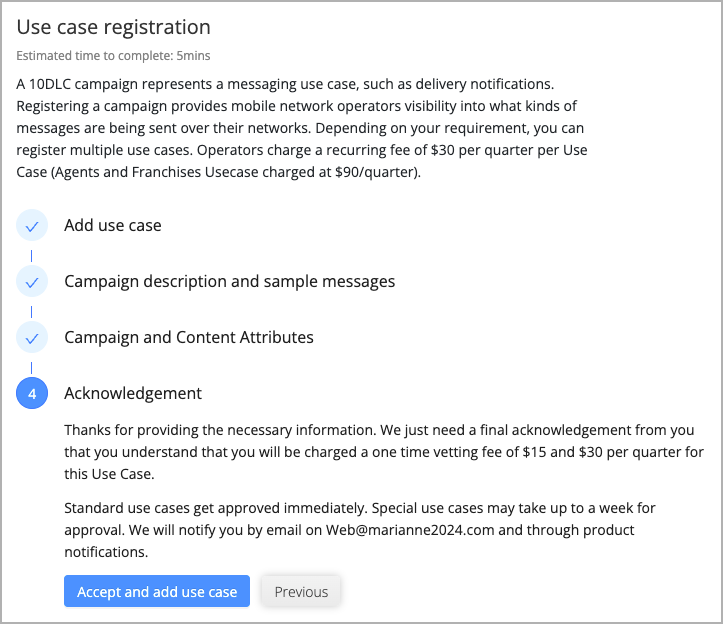This screenshot has height=624, width=723.
Task: Click the blue step 4 circle
Action: pyautogui.click(x=32, y=393)
